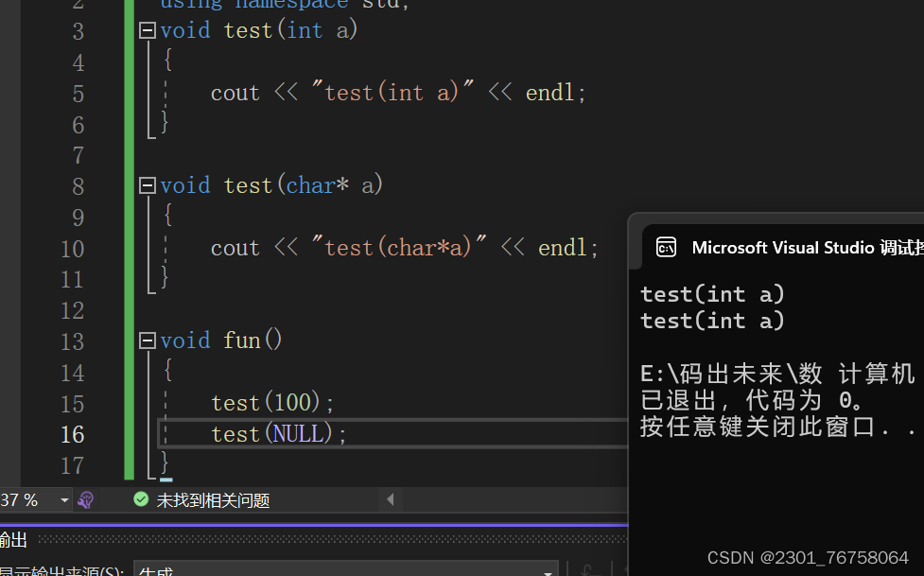Collapse the test(int a) function block
The height and width of the screenshot is (576, 924).
tap(147, 30)
